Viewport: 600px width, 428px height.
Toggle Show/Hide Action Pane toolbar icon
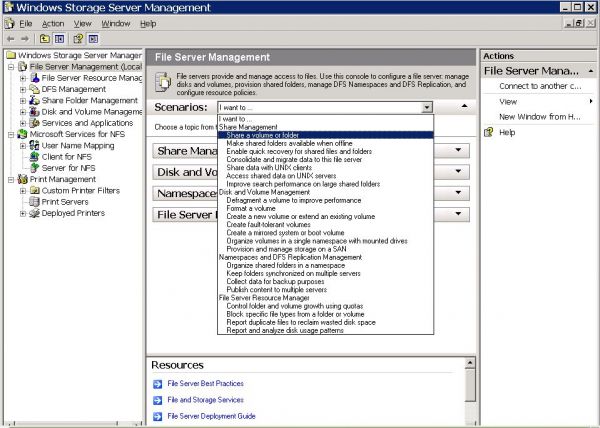[x=93, y=39]
